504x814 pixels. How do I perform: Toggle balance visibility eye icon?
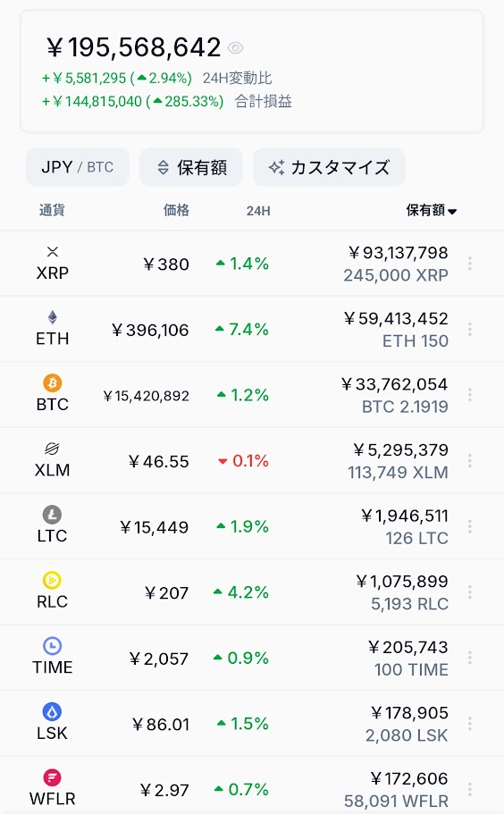click(235, 47)
